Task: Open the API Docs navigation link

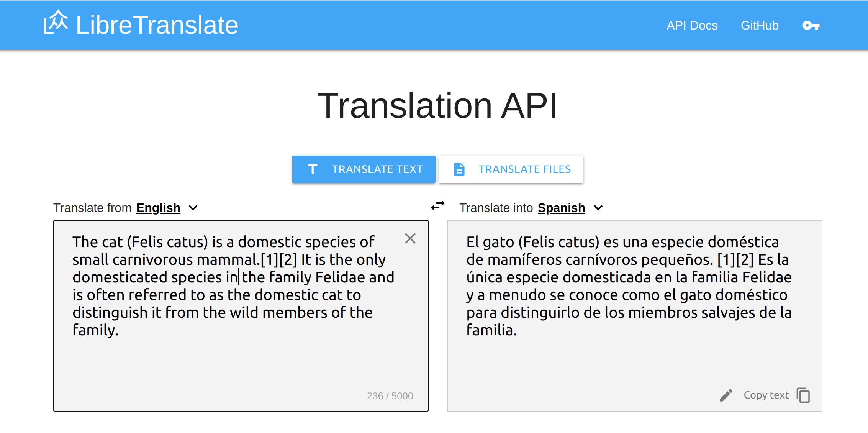Action: (x=691, y=25)
